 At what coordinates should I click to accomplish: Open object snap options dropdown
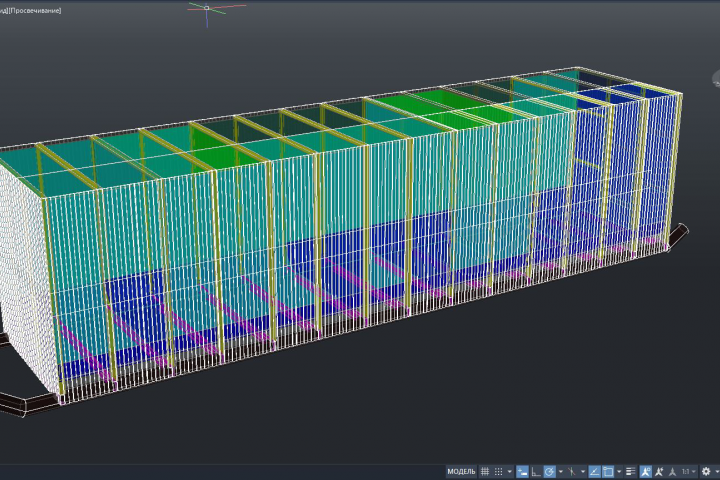click(619, 472)
